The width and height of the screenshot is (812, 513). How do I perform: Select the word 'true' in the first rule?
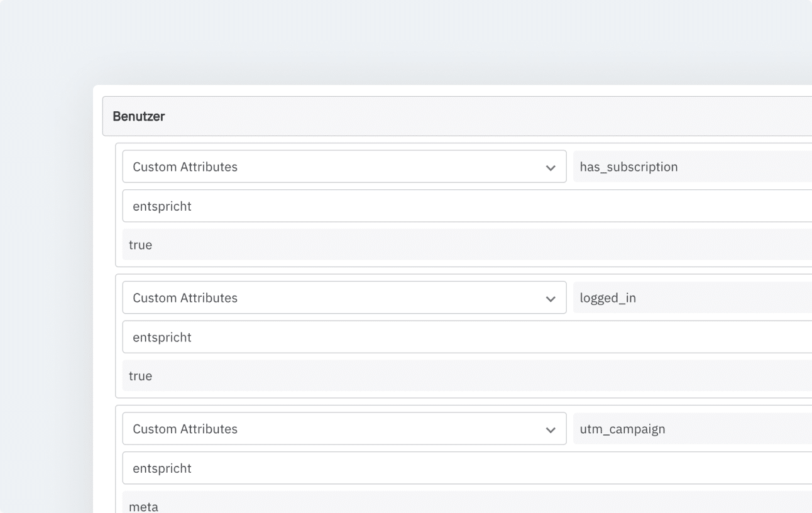coord(140,245)
